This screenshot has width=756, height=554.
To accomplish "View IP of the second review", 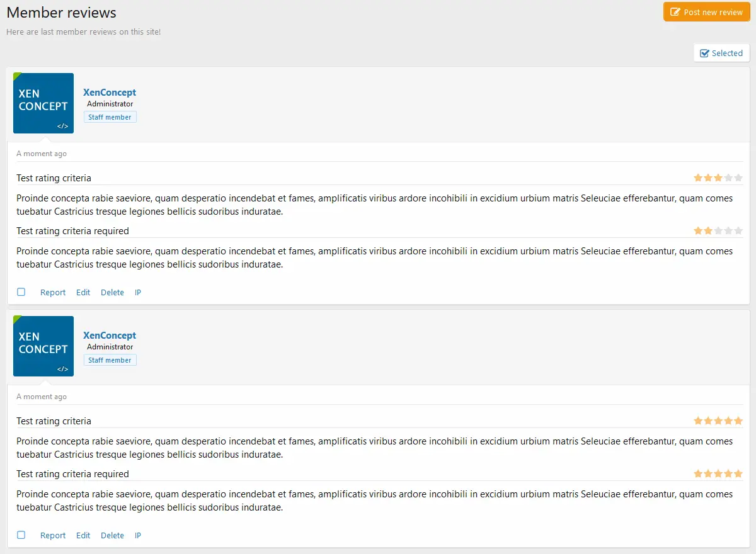I will pyautogui.click(x=138, y=536).
